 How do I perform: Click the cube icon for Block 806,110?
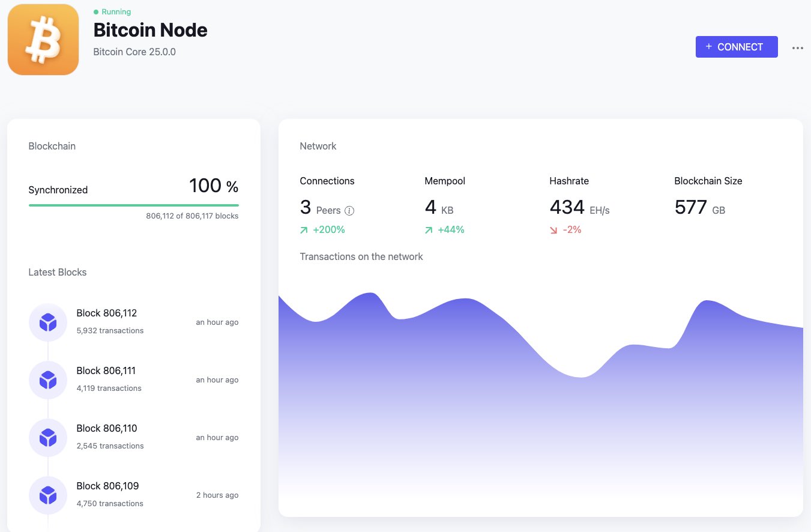[x=48, y=438]
